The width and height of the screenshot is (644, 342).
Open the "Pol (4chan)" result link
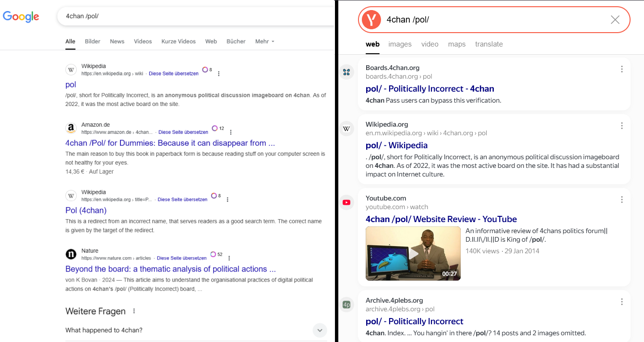pos(86,211)
